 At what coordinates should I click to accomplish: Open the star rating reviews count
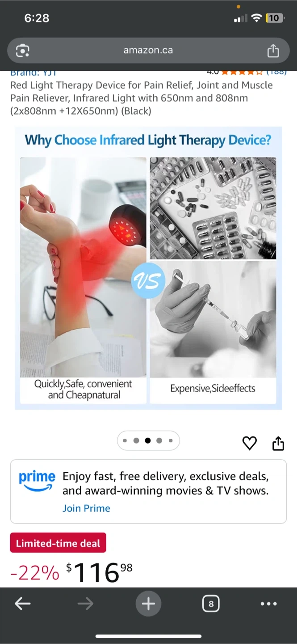point(276,72)
